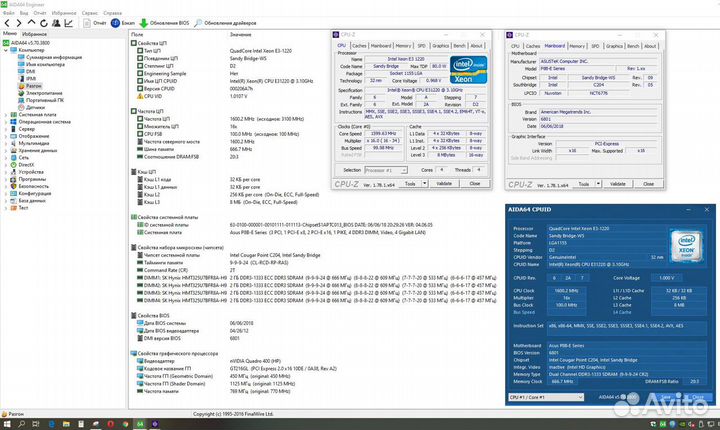Expand the Сервер node

(6, 129)
